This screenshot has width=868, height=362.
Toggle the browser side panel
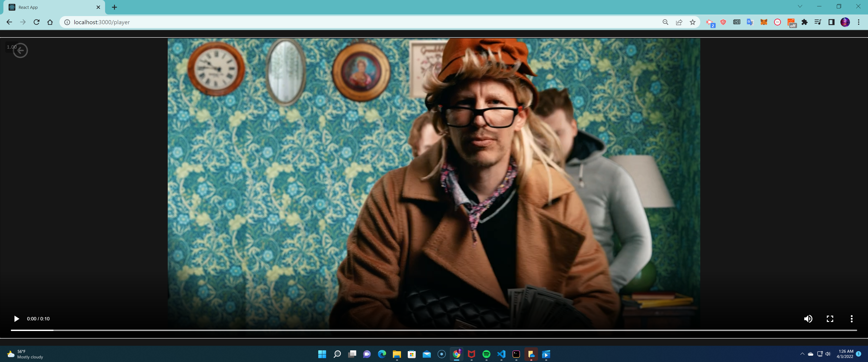[831, 22]
